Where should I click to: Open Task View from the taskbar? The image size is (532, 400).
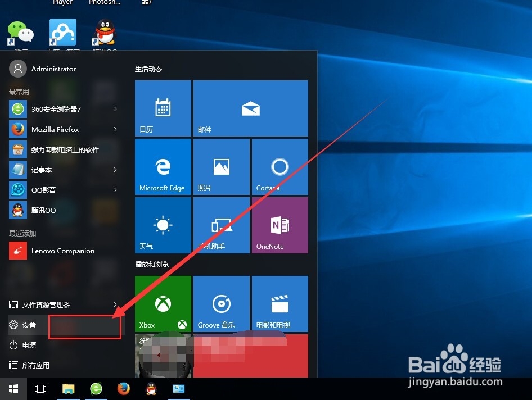[40, 388]
